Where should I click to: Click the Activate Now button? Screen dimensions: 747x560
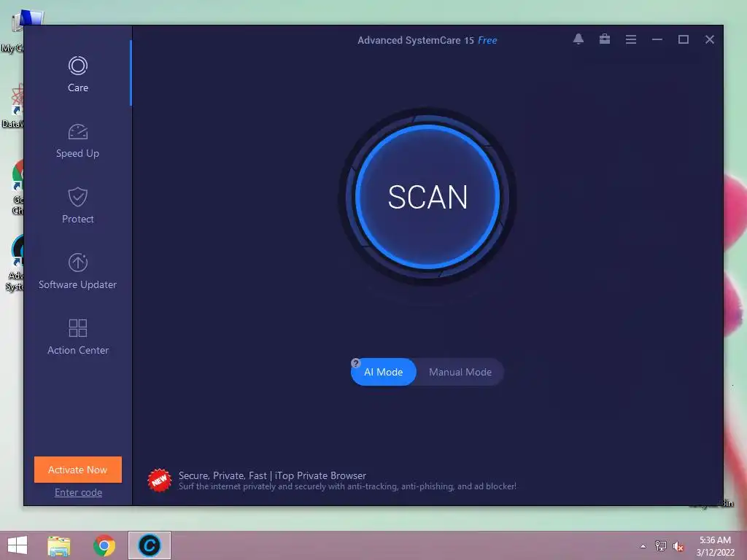click(x=77, y=470)
